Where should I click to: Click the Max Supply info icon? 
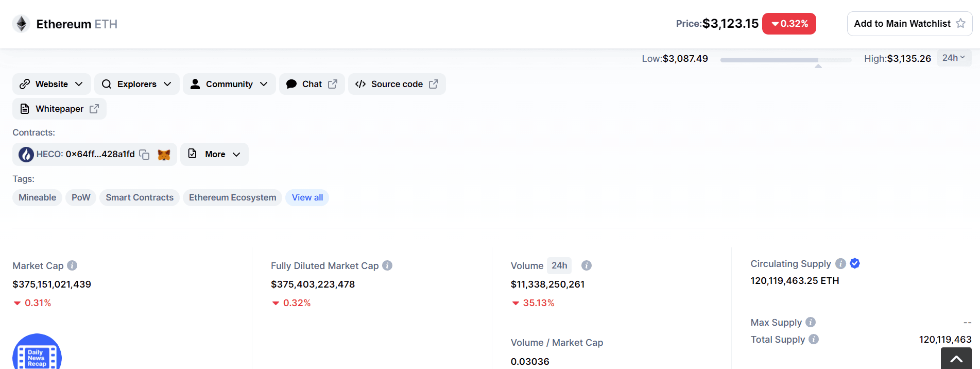811,322
